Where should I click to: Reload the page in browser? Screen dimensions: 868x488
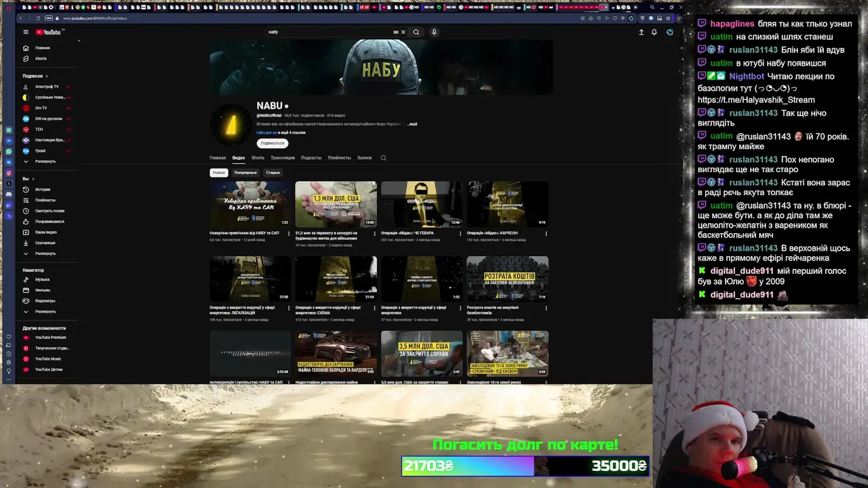pyautogui.click(x=38, y=18)
